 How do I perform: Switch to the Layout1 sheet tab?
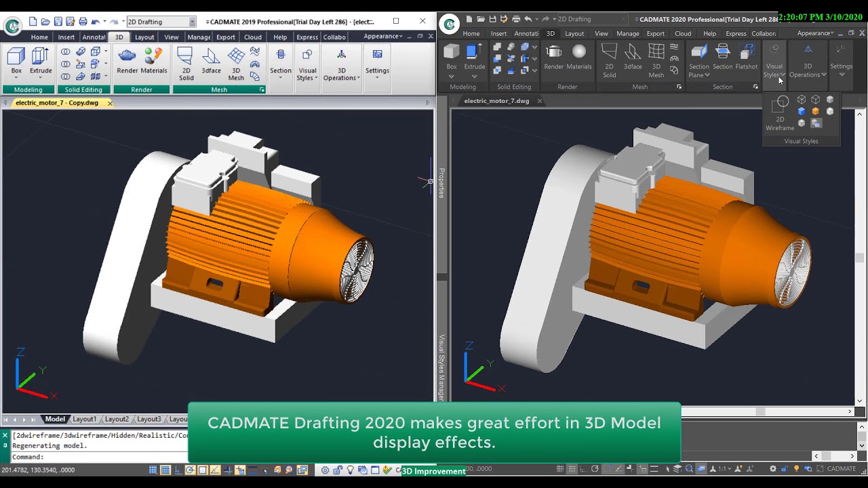click(85, 420)
